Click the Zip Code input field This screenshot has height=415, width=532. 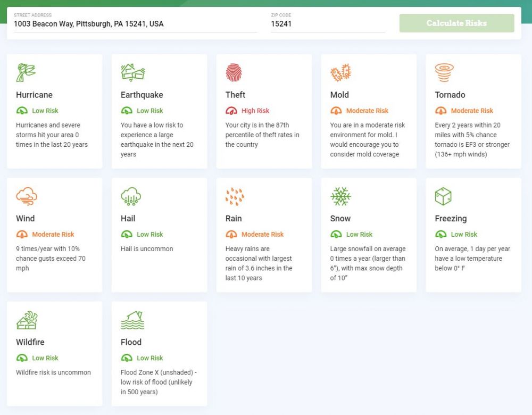click(x=327, y=24)
